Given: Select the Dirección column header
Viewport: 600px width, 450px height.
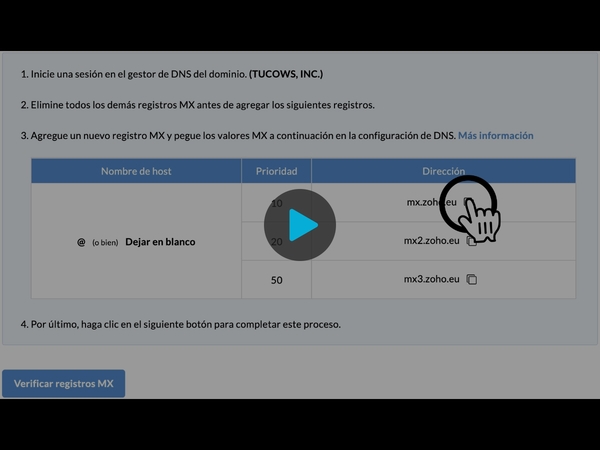Looking at the screenshot, I should pos(443,171).
